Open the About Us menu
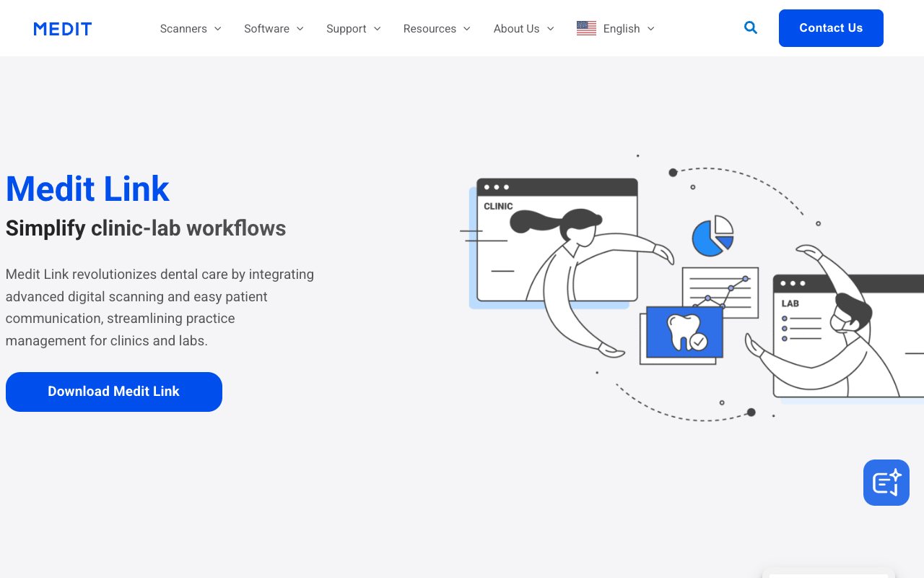924x578 pixels. pos(516,29)
